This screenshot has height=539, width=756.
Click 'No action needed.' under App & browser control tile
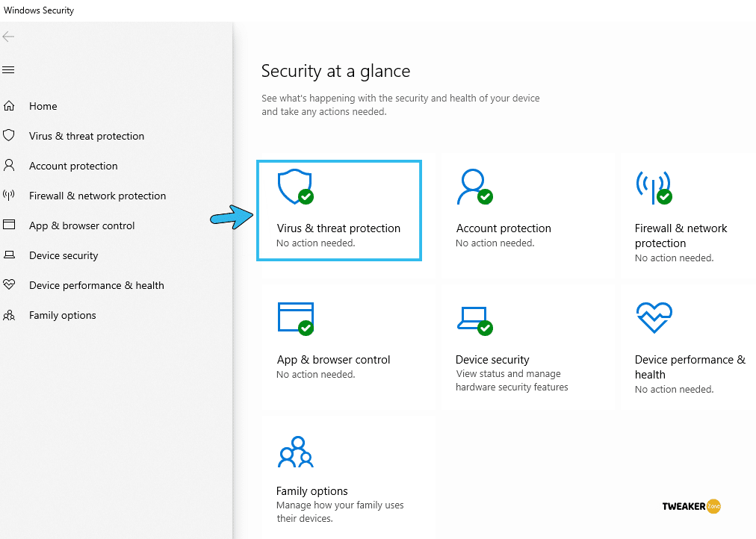coord(316,375)
